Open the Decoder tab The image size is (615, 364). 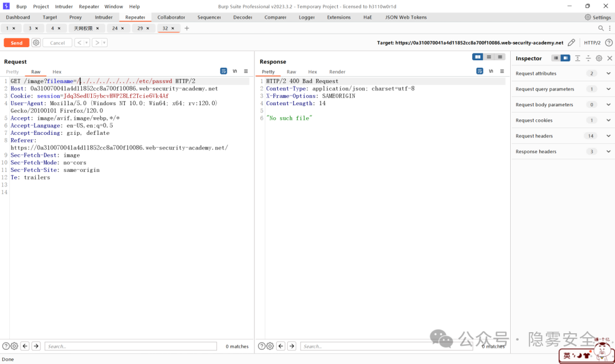point(243,17)
